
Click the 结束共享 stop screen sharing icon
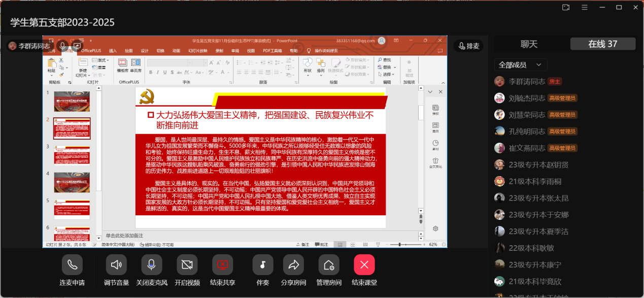tap(222, 264)
